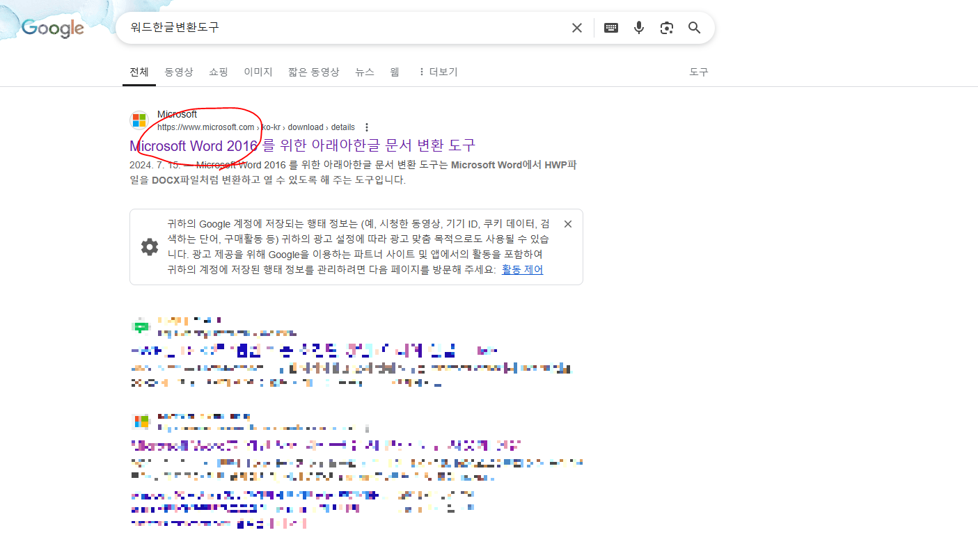Dismiss the ad personalization notice
This screenshot has height=560, width=978.
click(567, 223)
